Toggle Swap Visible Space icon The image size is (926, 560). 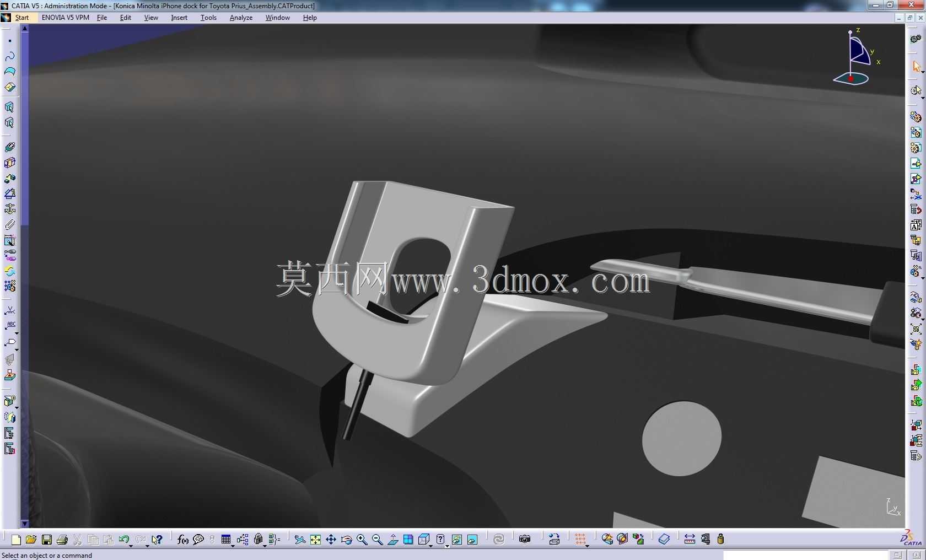pos(472,540)
